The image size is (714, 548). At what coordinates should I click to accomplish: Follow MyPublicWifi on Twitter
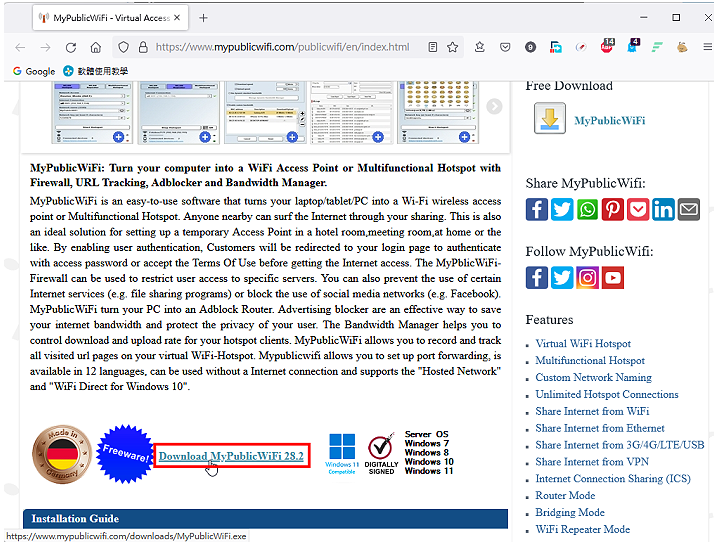(x=562, y=278)
